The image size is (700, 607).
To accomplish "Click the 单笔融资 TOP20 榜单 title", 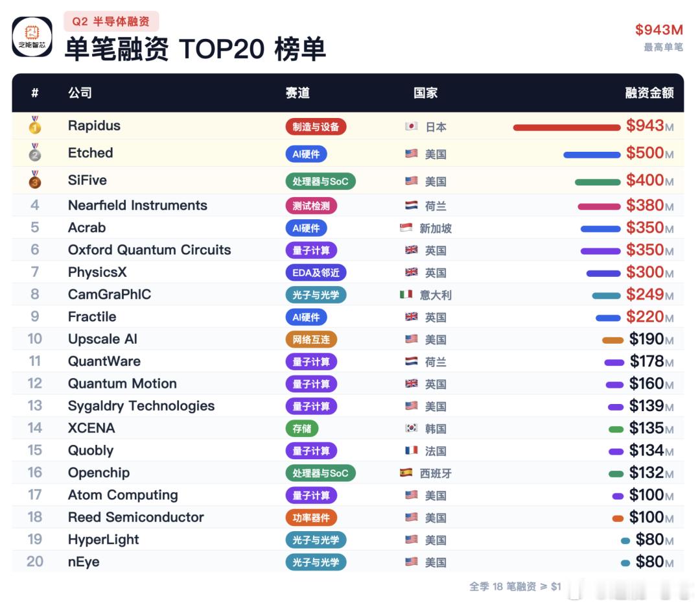I will [x=195, y=49].
